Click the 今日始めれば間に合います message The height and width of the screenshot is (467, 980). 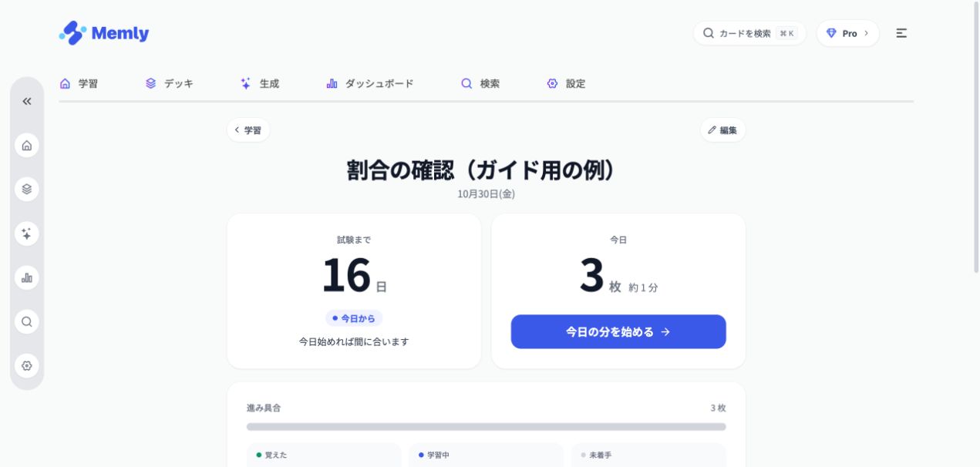click(354, 341)
